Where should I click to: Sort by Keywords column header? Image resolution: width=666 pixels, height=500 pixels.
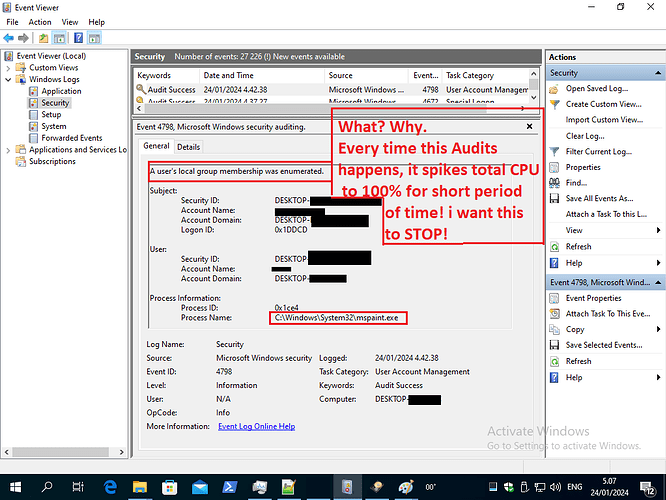point(166,76)
